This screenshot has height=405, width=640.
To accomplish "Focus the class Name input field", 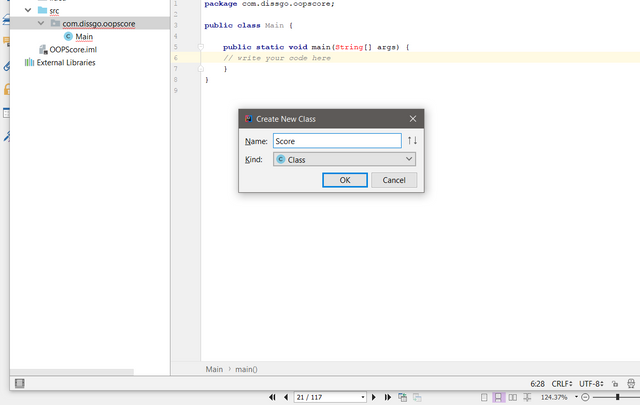I will [x=337, y=141].
